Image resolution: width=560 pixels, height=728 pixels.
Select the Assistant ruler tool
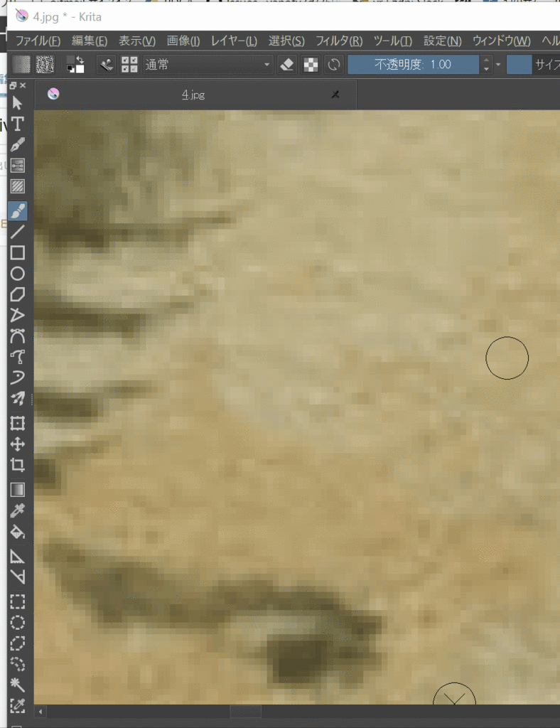18,556
